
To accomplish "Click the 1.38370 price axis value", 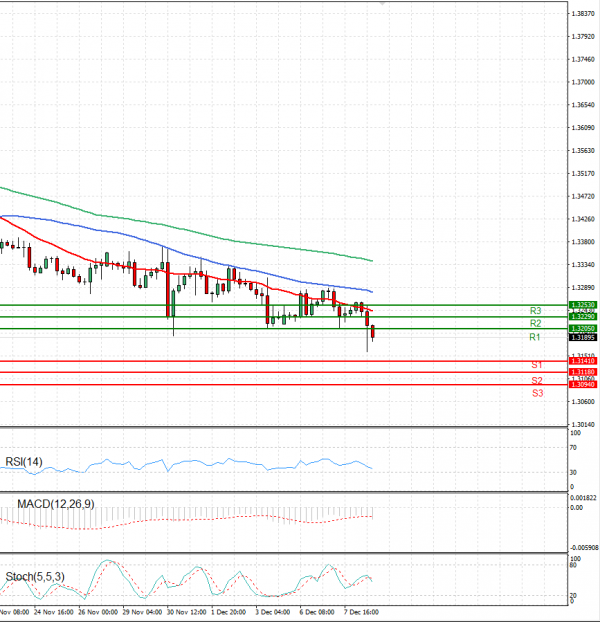I will pos(583,13).
